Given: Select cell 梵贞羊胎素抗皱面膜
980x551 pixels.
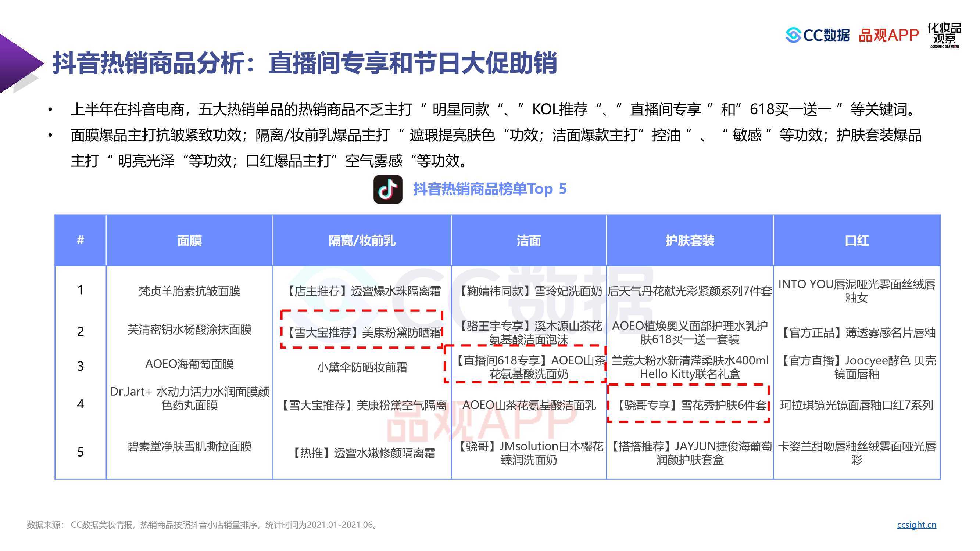Looking at the screenshot, I should click(189, 291).
